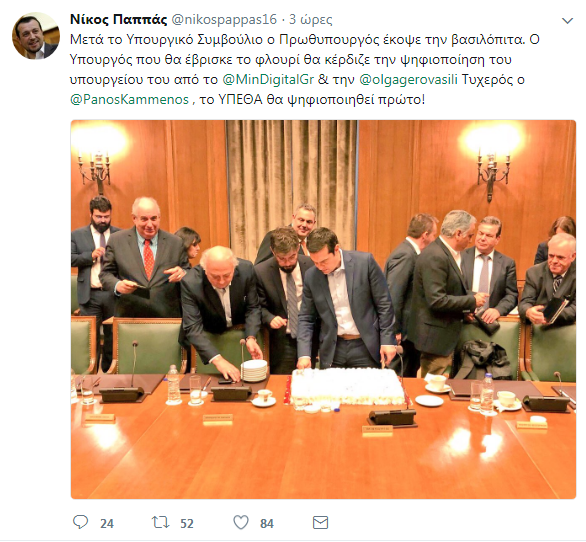Viewport: 586px width, 542px height.
Task: Visit the @olgagerovasili mention
Action: 408,80
